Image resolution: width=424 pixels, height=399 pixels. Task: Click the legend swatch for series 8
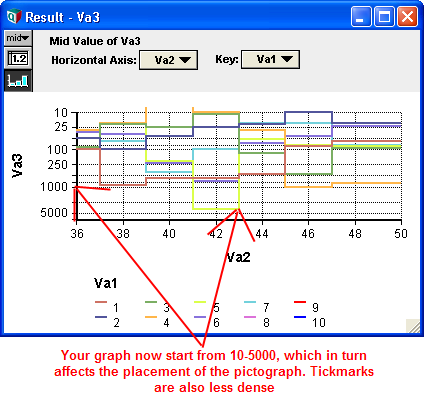pos(250,317)
